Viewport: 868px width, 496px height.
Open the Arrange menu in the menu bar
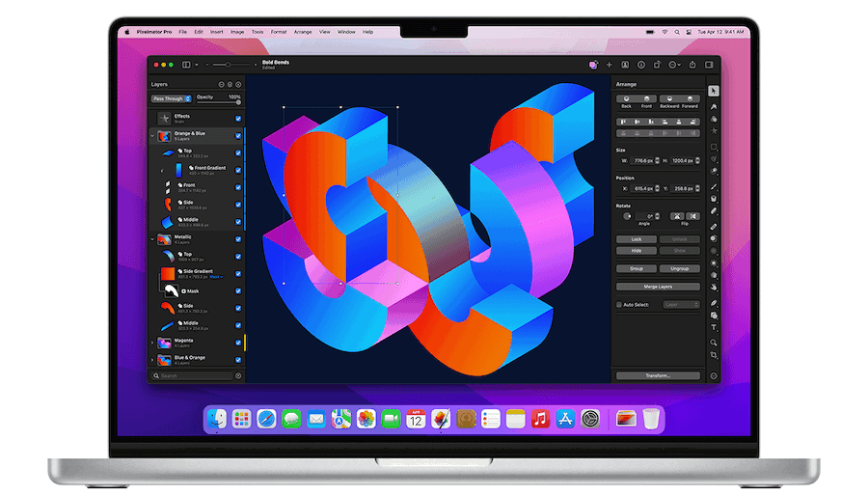click(x=303, y=32)
